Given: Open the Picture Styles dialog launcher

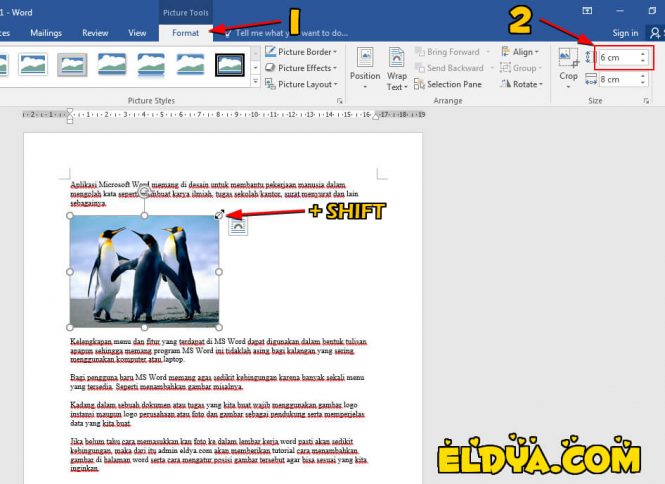Looking at the screenshot, I should pos(340,101).
